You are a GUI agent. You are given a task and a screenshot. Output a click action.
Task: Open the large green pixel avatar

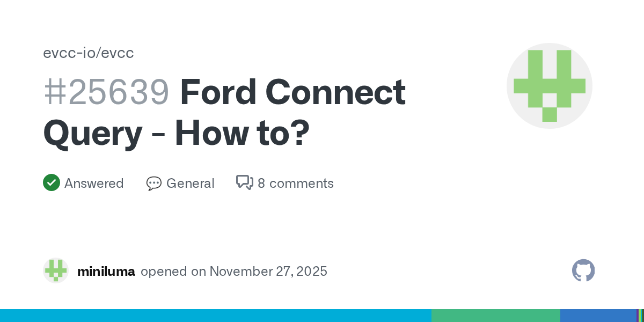[549, 86]
